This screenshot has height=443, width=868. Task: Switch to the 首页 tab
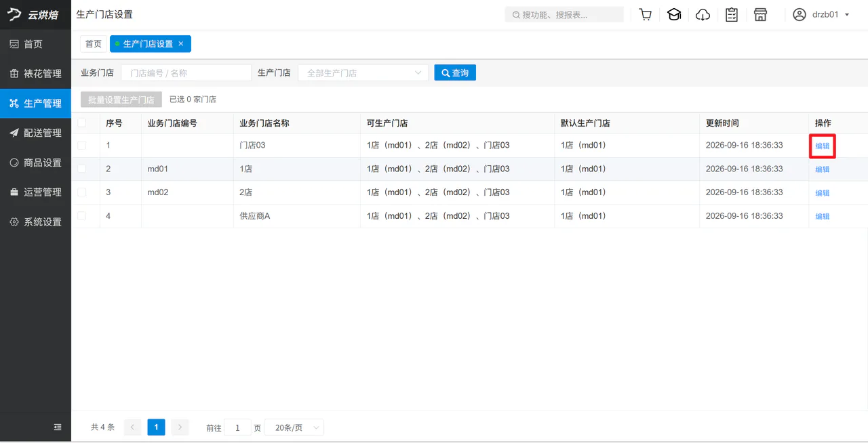point(94,43)
